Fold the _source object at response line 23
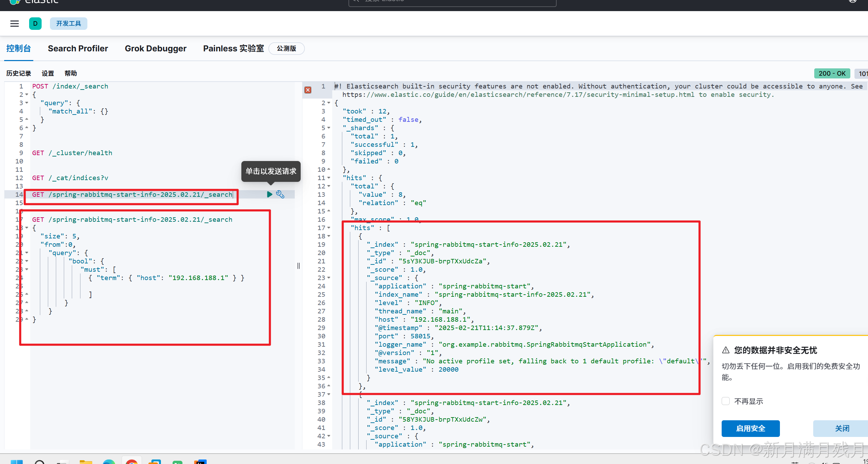Screen dimensions: 868x464 pyautogui.click(x=329, y=278)
